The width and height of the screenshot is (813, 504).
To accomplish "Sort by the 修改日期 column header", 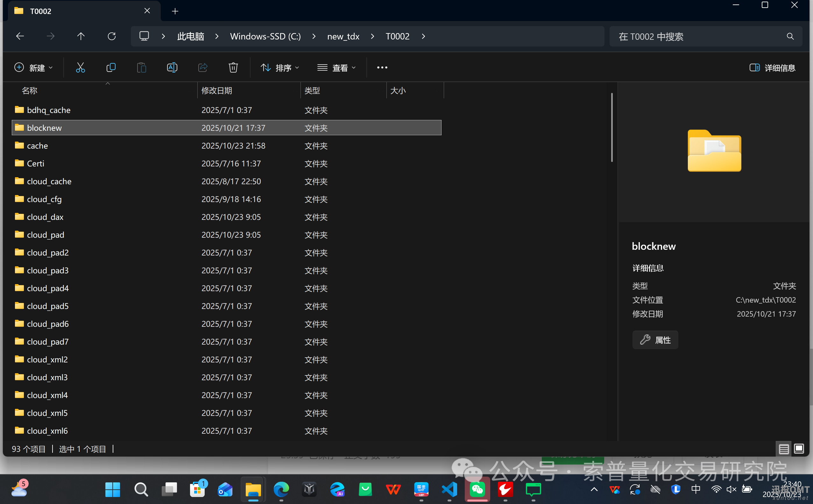I will point(217,91).
